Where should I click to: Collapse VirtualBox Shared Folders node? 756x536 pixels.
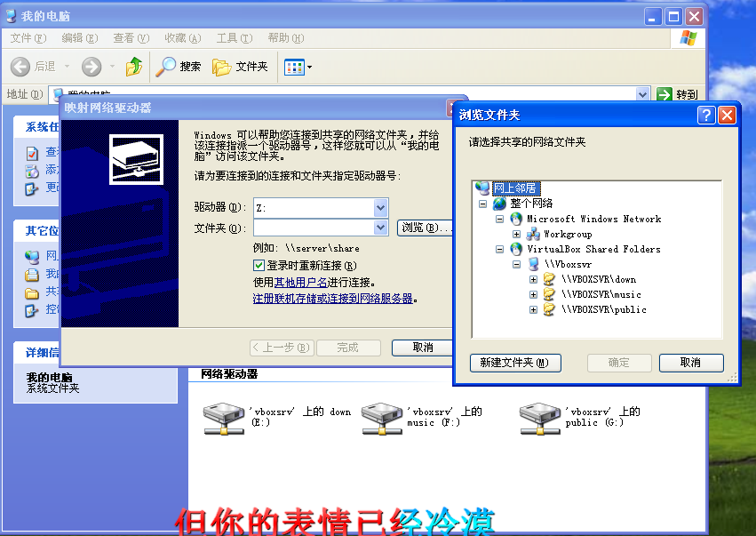pyautogui.click(x=499, y=250)
